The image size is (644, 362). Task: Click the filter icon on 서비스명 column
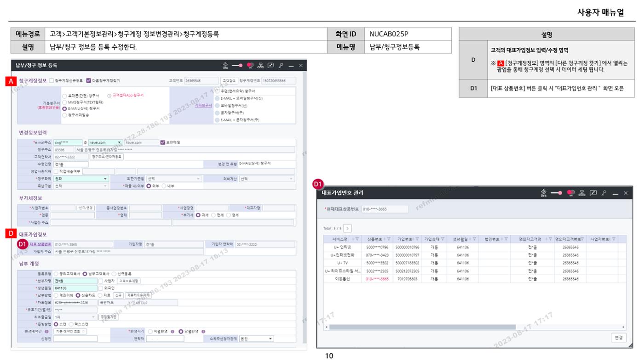357,239
